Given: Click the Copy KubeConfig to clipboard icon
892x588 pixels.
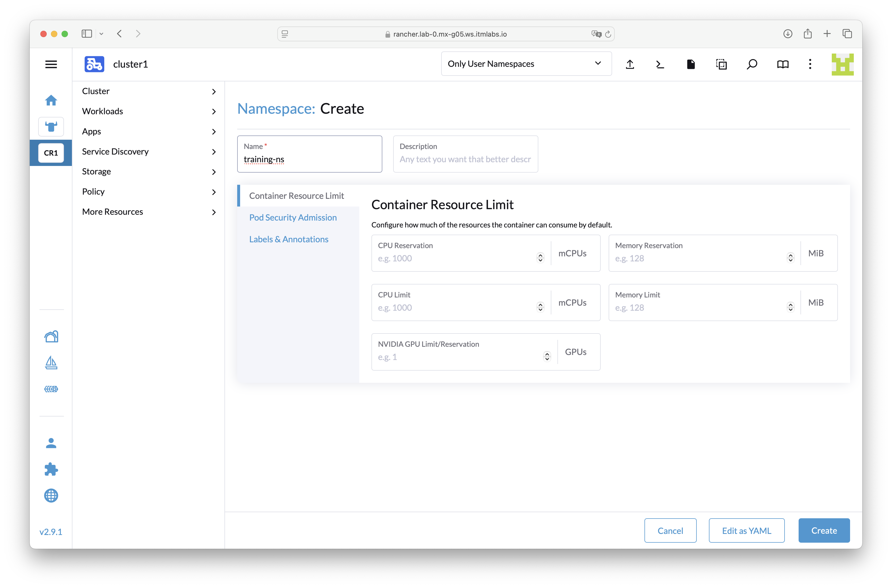Looking at the screenshot, I should click(x=721, y=64).
